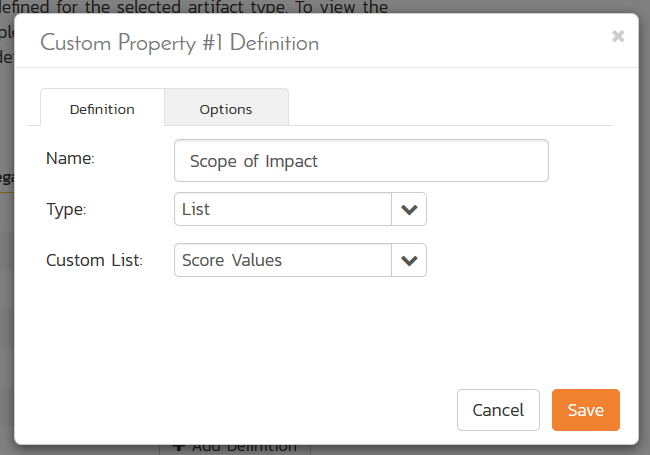
Task: Click the Name: label
Action: coord(70,157)
